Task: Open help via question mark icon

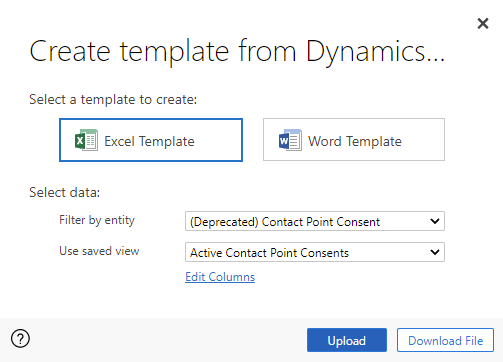Action: (x=20, y=339)
